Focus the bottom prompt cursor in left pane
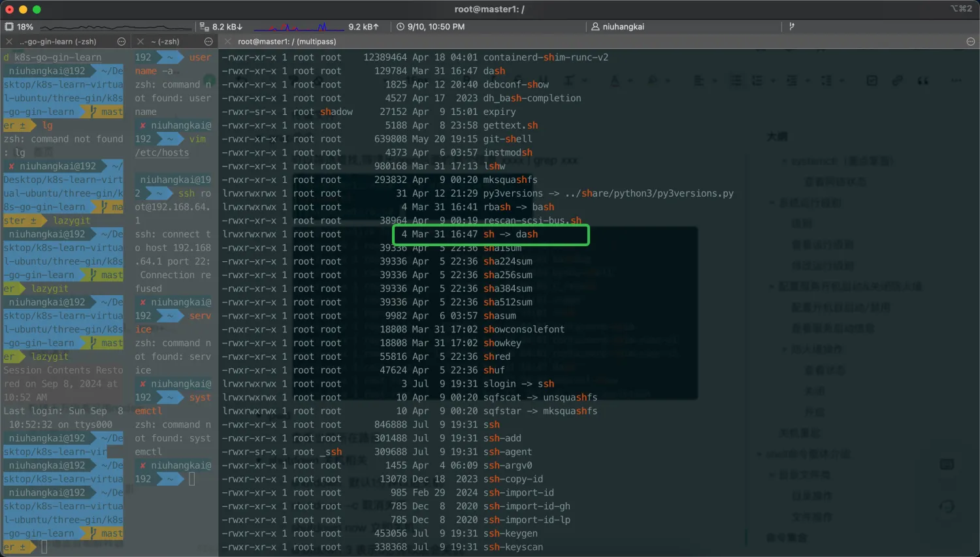 click(x=44, y=547)
